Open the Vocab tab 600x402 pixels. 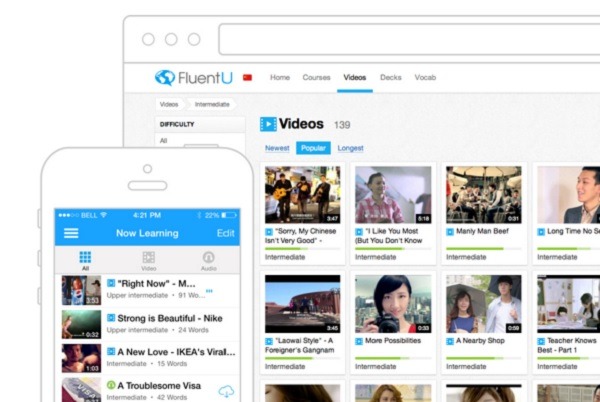(425, 78)
